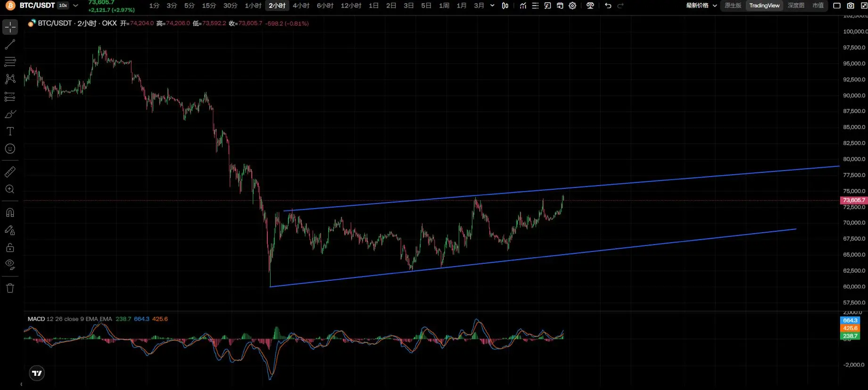Toggle stay in drawing mode

10,230
